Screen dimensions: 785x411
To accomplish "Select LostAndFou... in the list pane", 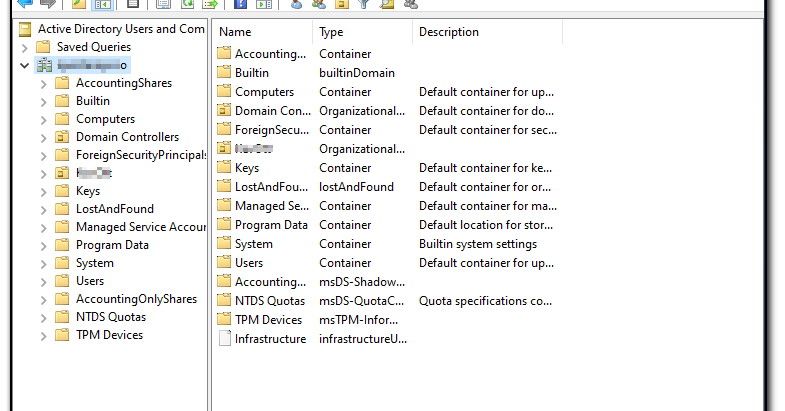I will click(x=271, y=187).
